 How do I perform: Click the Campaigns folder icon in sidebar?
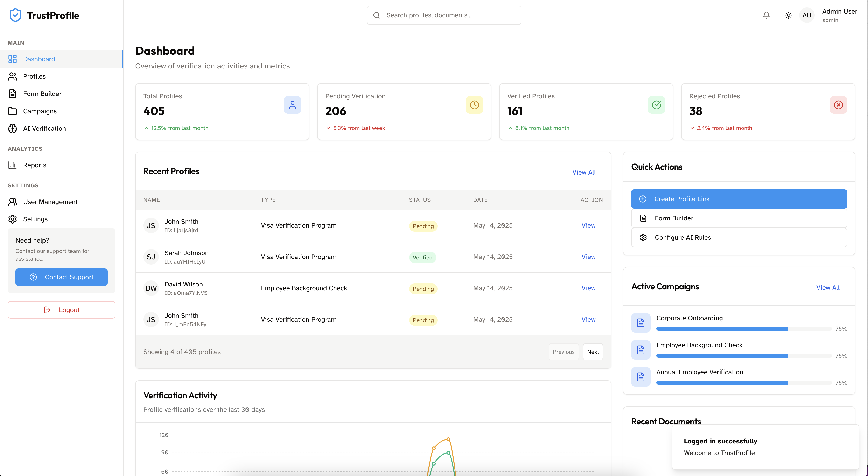[13, 111]
